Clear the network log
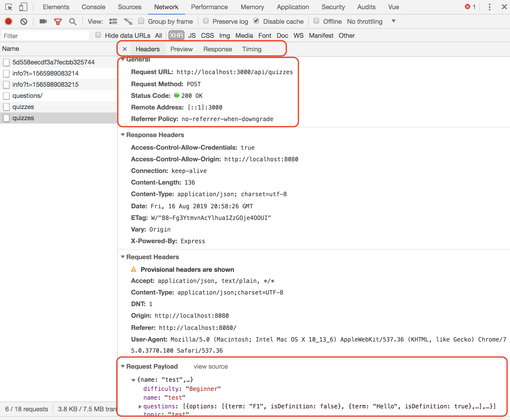 click(24, 22)
